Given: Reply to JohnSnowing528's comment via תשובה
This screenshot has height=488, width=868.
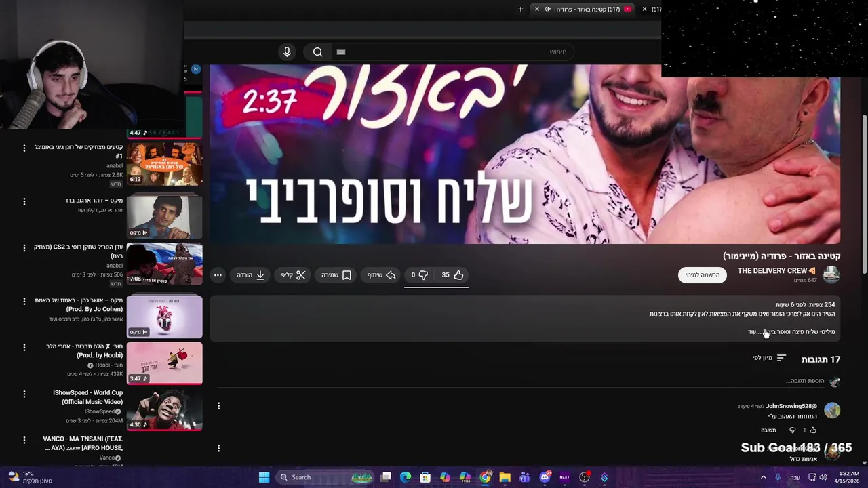Looking at the screenshot, I should [x=768, y=430].
